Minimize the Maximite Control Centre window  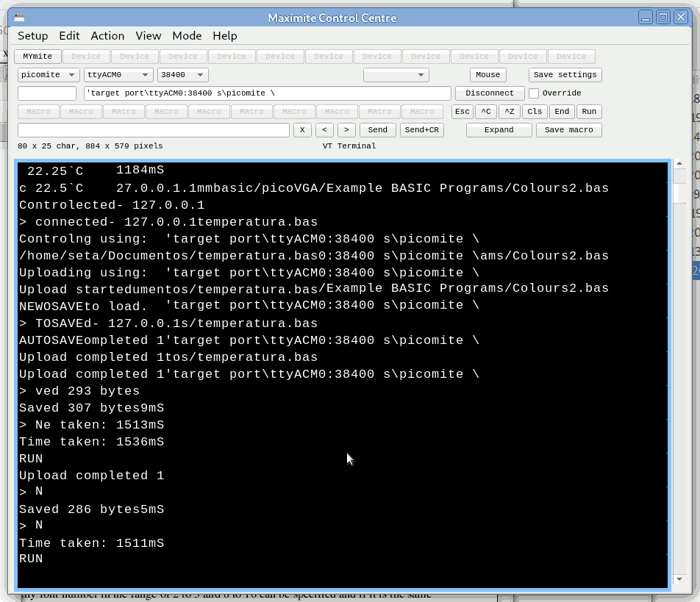click(645, 18)
